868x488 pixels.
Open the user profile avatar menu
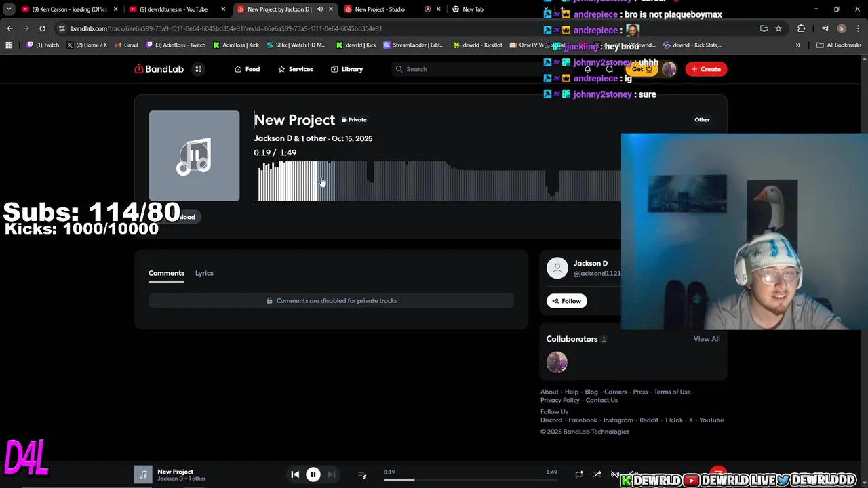[x=669, y=69]
